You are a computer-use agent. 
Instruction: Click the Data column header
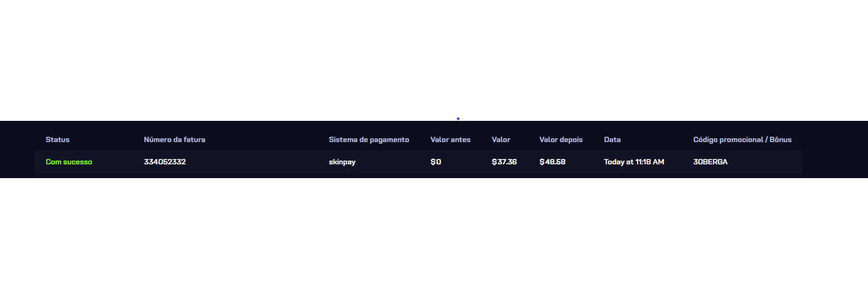click(612, 140)
